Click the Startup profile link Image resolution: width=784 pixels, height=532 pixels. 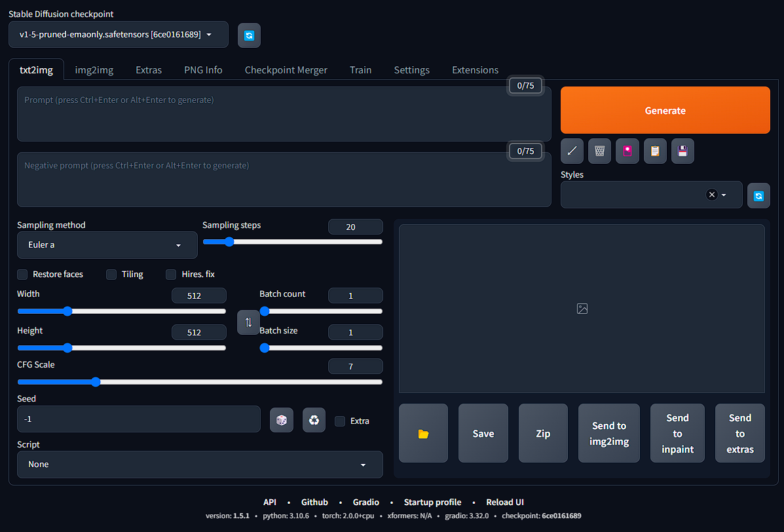432,502
